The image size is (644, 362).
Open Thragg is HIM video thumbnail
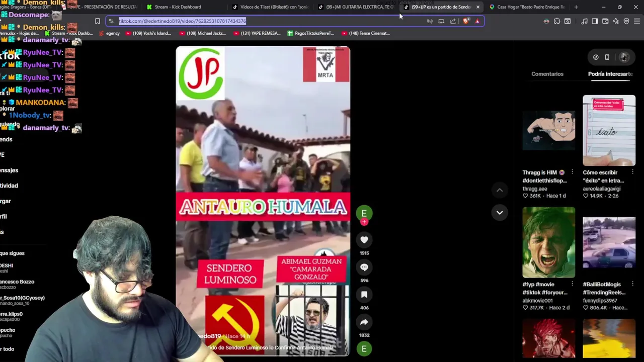(548, 130)
